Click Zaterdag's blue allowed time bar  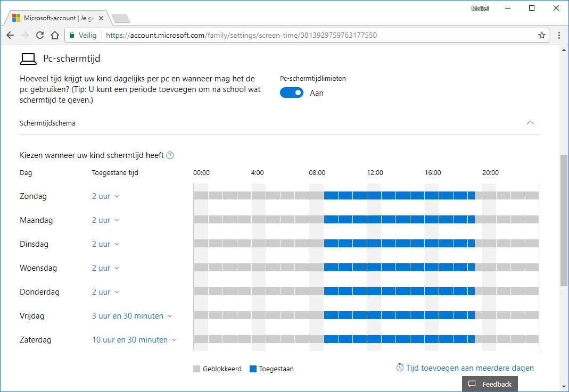click(x=399, y=339)
